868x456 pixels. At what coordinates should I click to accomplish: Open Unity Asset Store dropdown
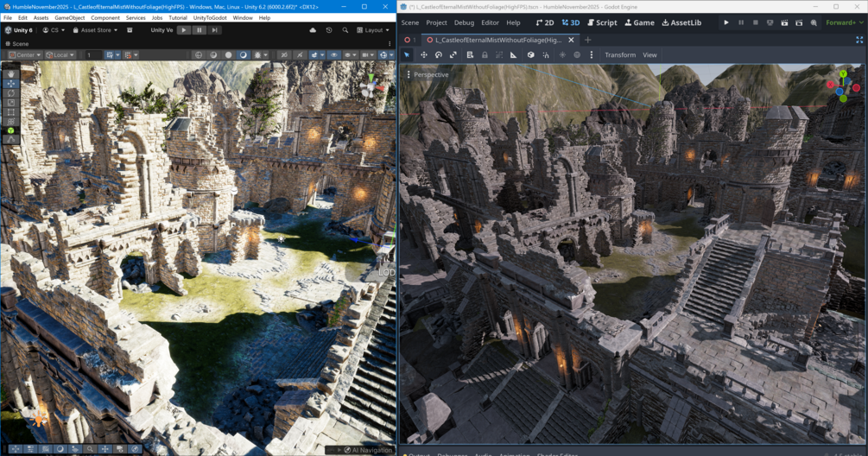tap(95, 30)
